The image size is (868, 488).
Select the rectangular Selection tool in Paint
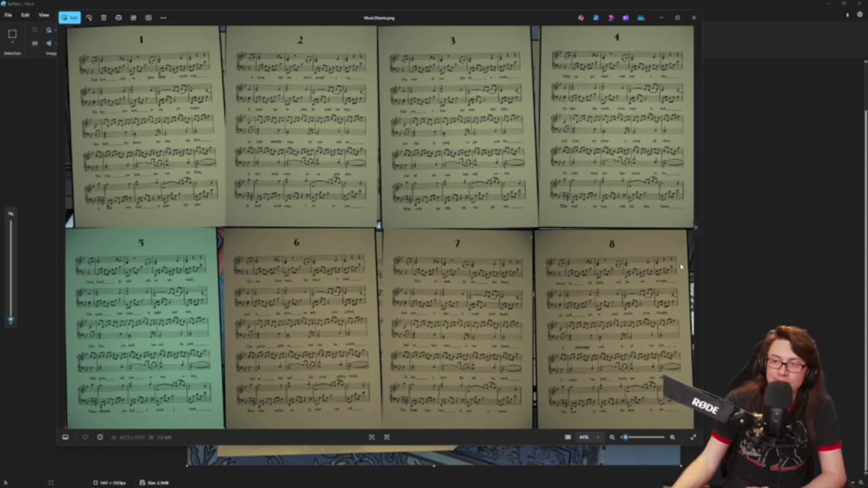pos(12,34)
